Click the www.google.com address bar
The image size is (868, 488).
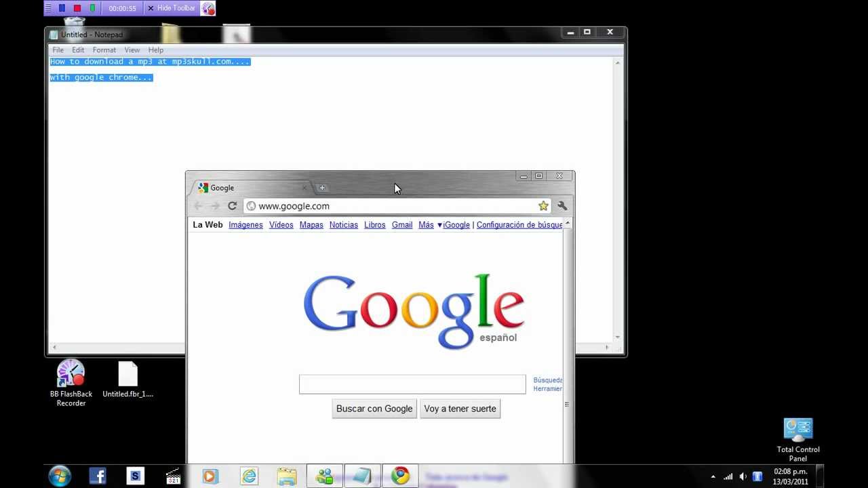click(x=397, y=206)
